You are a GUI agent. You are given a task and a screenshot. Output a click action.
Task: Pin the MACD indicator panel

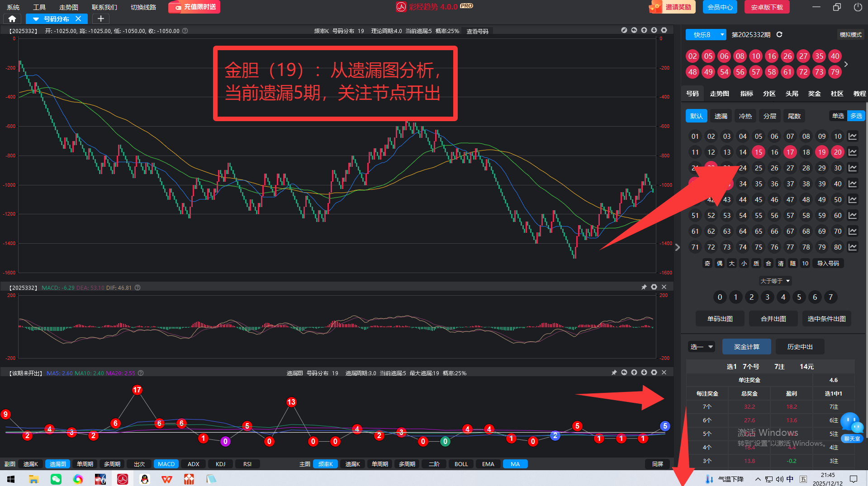click(644, 287)
